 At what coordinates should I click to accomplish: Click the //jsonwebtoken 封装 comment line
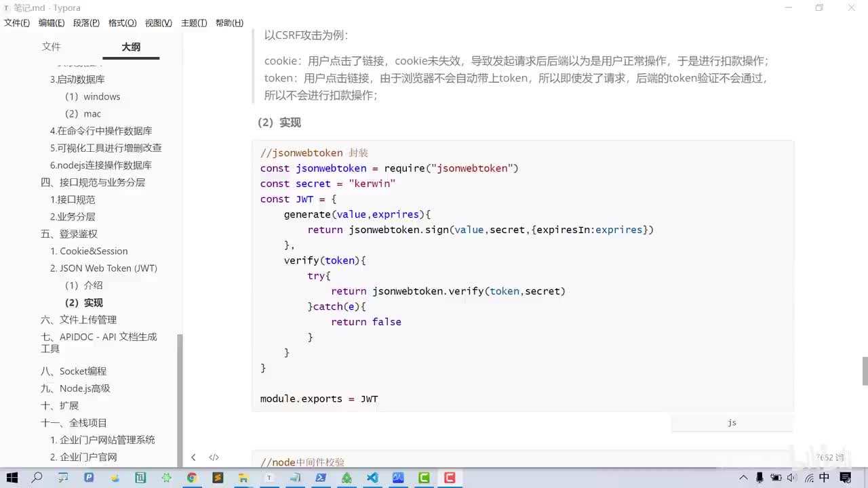[314, 153]
